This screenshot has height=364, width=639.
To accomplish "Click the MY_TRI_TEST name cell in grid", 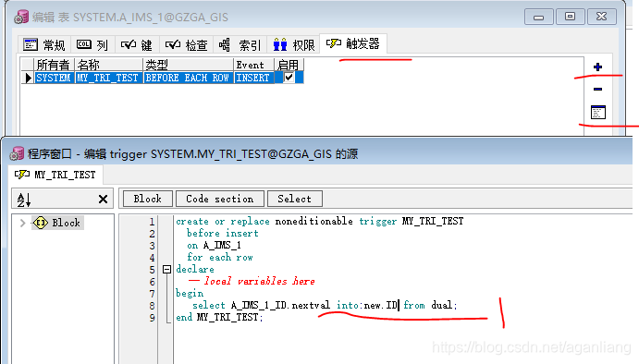I will coord(108,78).
